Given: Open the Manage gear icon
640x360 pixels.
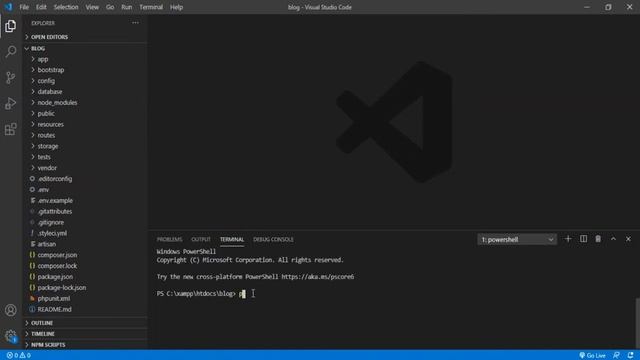Looking at the screenshot, I should [x=11, y=336].
